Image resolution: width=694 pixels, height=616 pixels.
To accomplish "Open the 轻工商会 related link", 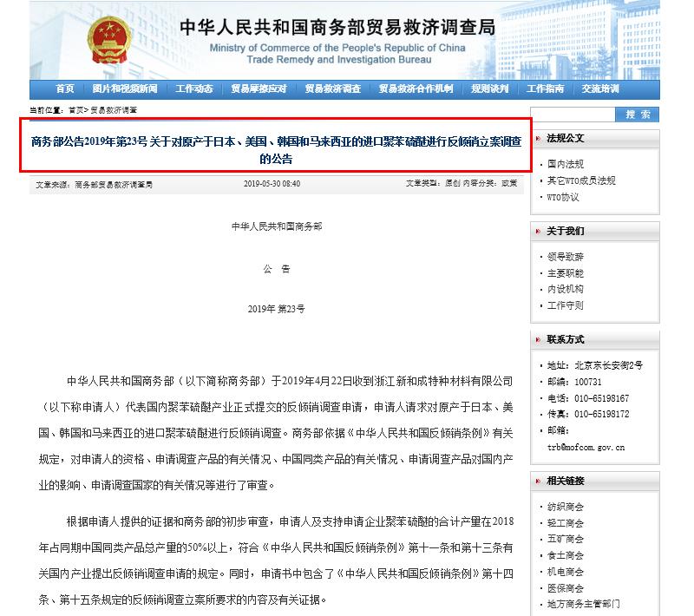I will [566, 523].
